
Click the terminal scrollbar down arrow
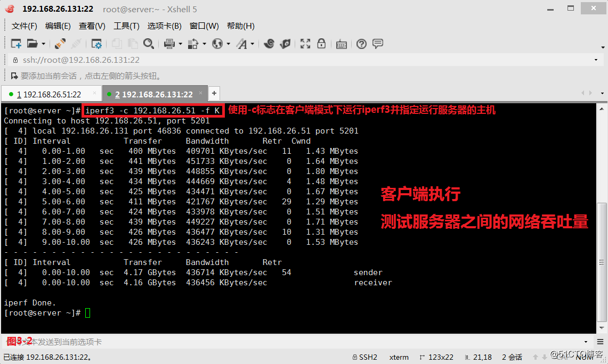coord(602,328)
